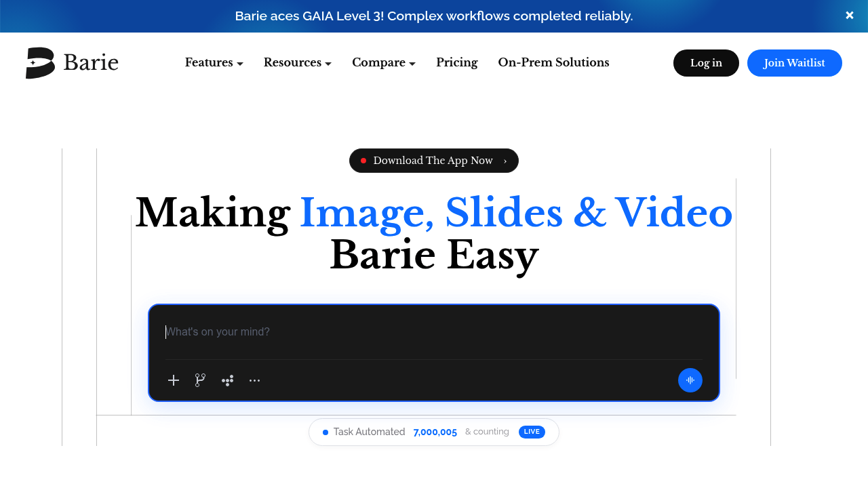The width and height of the screenshot is (868, 488).
Task: Expand the Resources dropdown menu
Action: 298,62
